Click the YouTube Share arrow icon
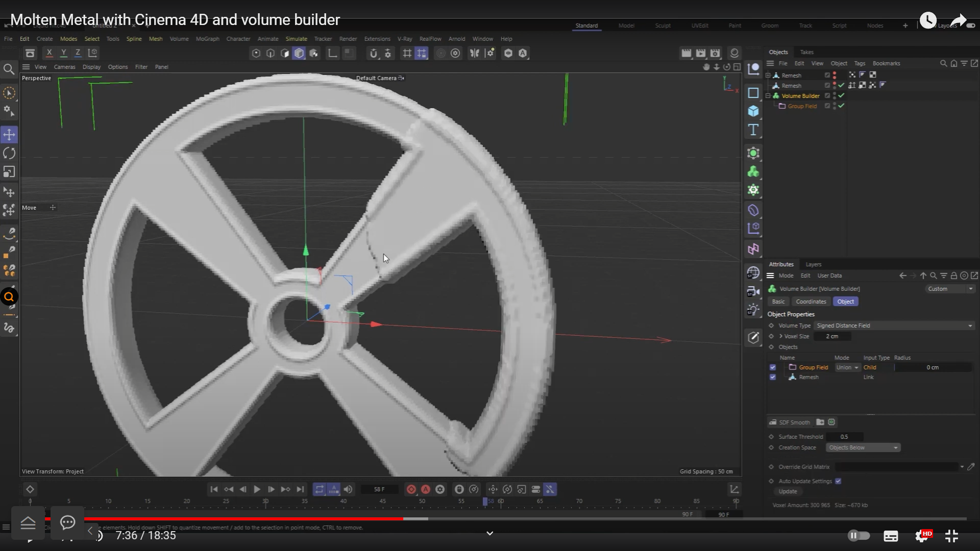The height and width of the screenshot is (551, 980). 959,20
